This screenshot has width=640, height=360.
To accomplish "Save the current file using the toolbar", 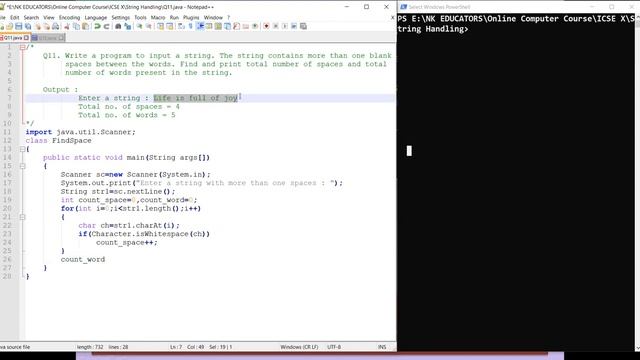I will click(x=19, y=27).
